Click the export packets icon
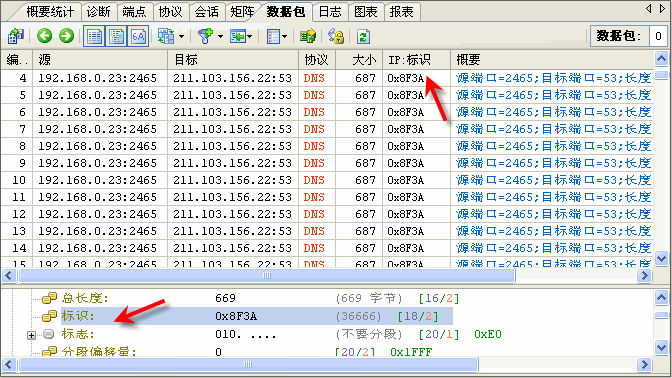This screenshot has height=378, width=672. point(308,36)
